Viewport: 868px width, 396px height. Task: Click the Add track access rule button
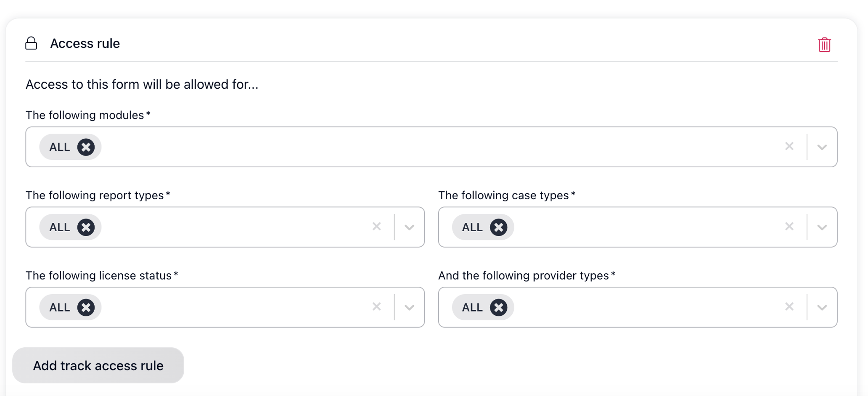(x=98, y=365)
